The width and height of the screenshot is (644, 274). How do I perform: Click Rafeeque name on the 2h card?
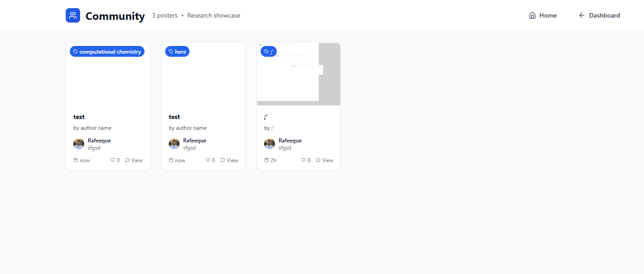pos(290,141)
